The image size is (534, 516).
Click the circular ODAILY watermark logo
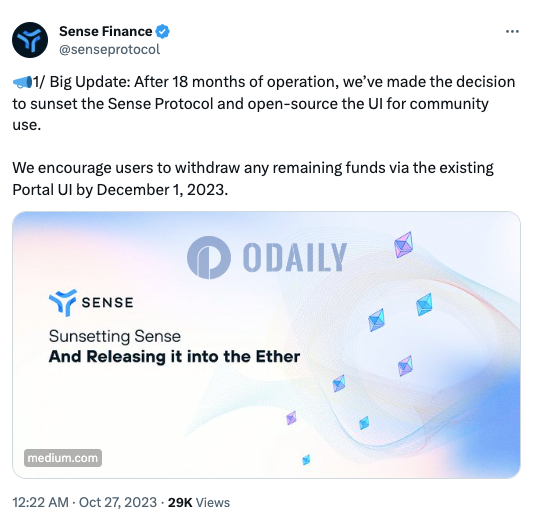click(x=209, y=257)
